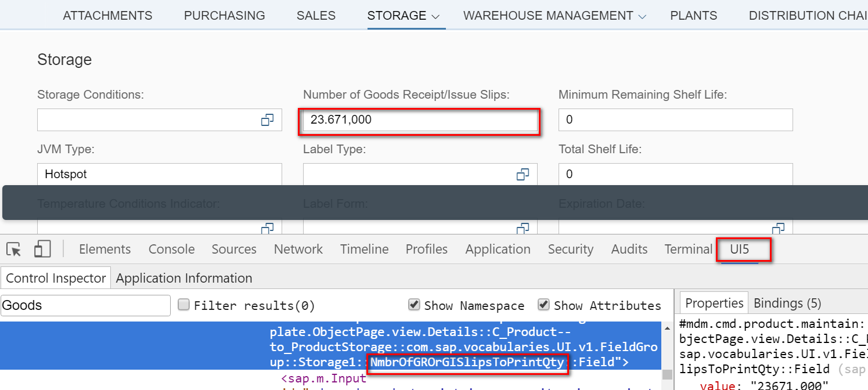
Task: Focus the Number of Goods Receipt/Issue Slips field
Action: [420, 120]
